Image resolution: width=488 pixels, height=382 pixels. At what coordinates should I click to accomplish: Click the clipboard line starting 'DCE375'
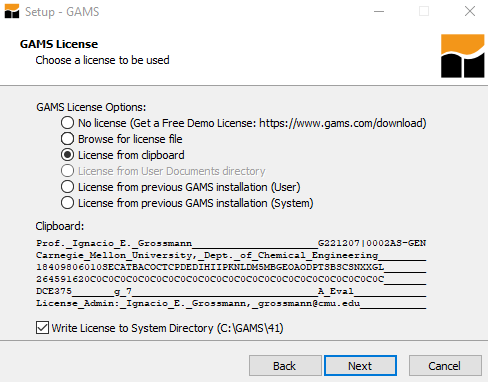(231, 291)
